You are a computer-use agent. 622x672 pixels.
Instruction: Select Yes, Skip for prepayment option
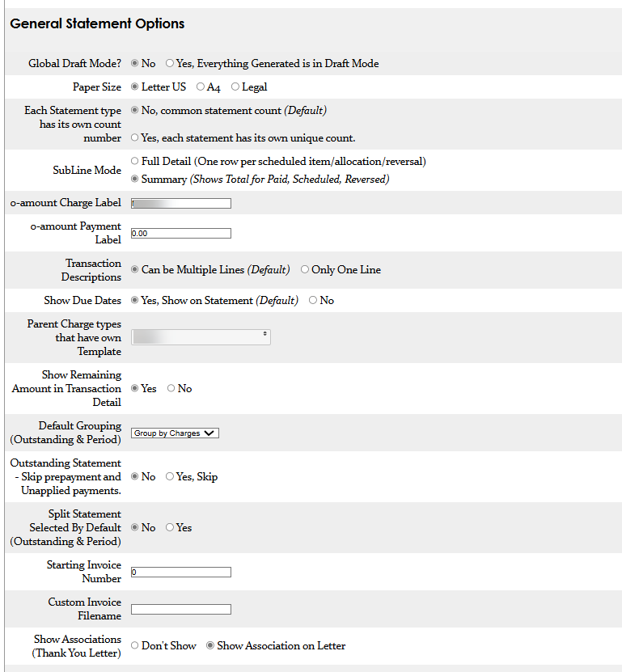click(170, 476)
